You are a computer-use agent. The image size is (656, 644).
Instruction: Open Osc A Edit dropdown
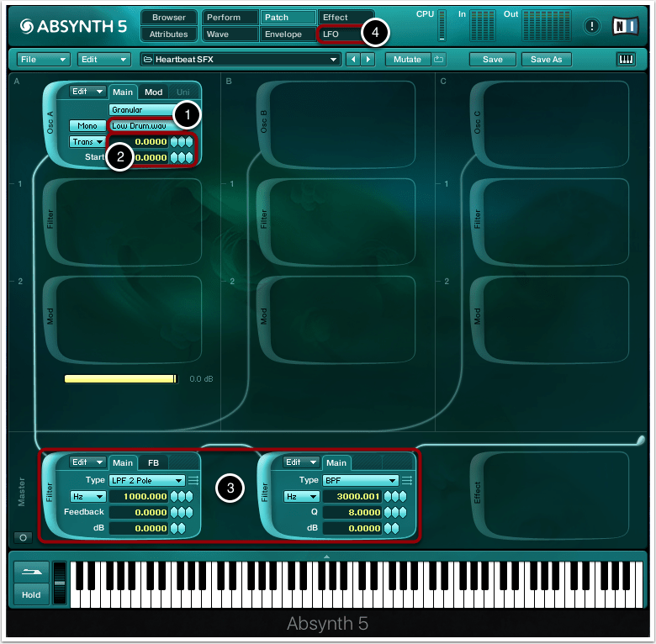point(87,92)
